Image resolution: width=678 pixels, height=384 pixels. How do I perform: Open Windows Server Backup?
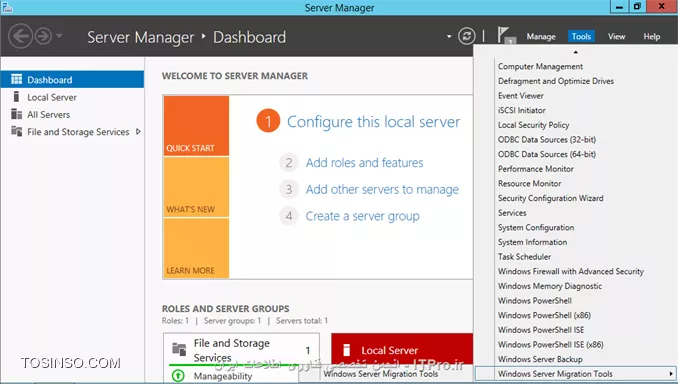coord(540,359)
